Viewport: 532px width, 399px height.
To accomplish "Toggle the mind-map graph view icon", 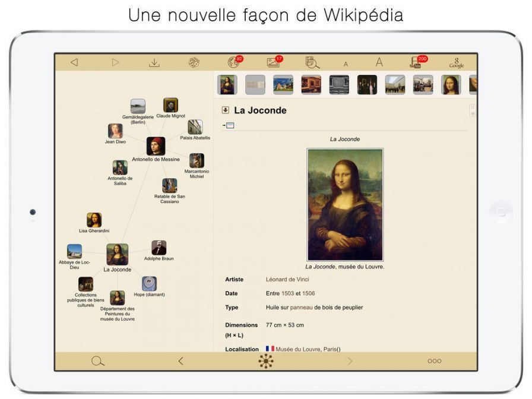I will tap(266, 361).
